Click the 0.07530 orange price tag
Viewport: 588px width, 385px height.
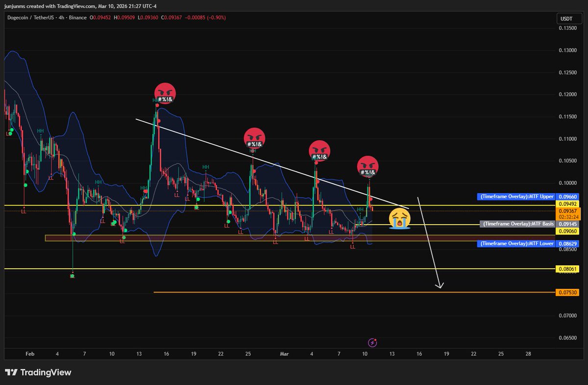[x=567, y=292]
